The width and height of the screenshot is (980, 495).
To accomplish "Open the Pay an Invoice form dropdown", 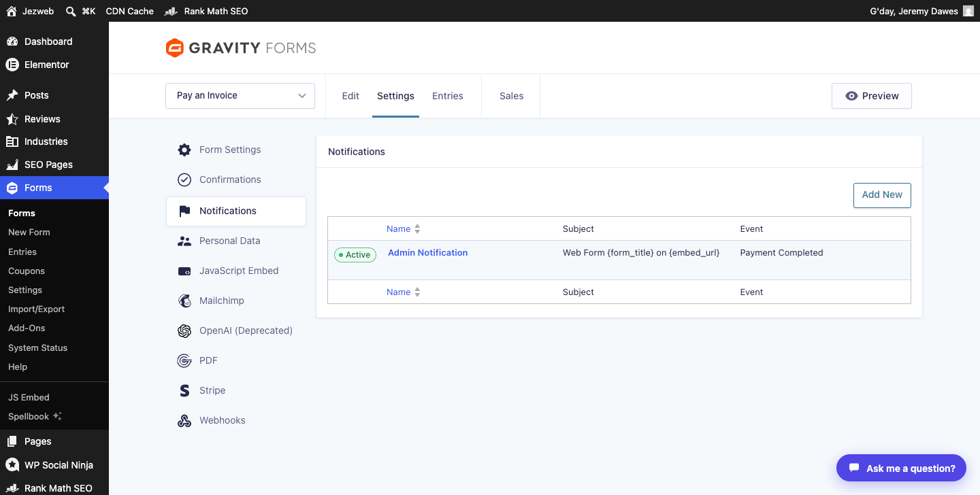I will click(240, 96).
